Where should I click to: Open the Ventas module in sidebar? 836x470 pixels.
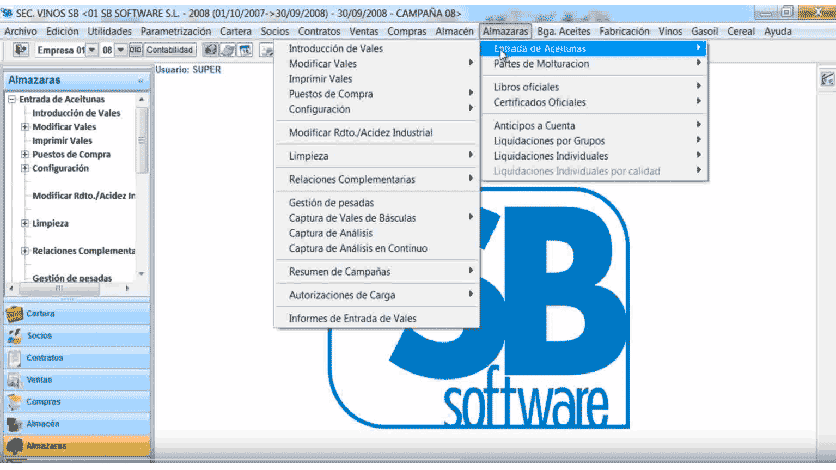(42, 380)
